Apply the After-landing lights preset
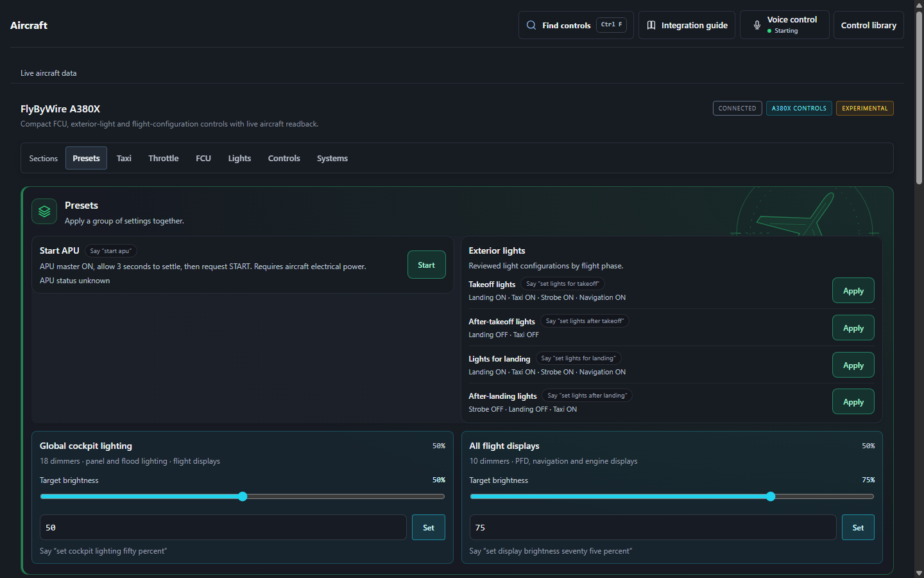Screen dimensions: 924x578 click(853, 401)
